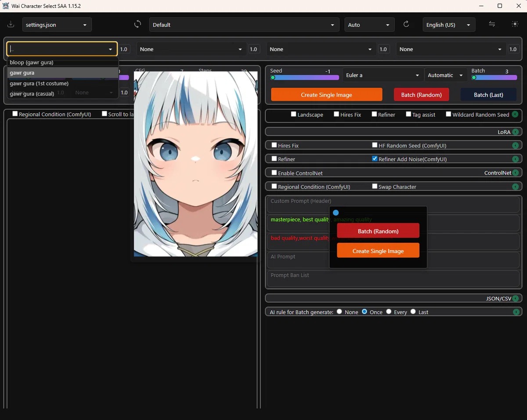Click the green arrow icon beside ControlNet label

tap(515, 173)
